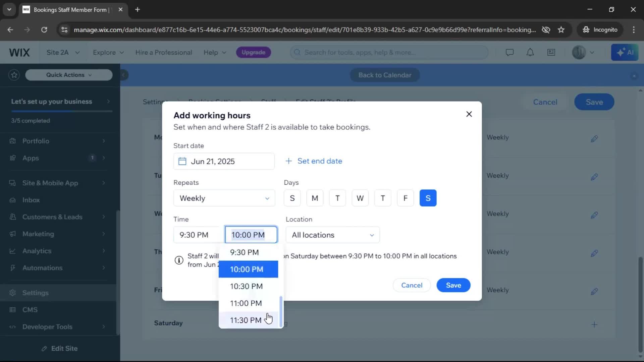Close the Add working hours dialog

(469, 114)
